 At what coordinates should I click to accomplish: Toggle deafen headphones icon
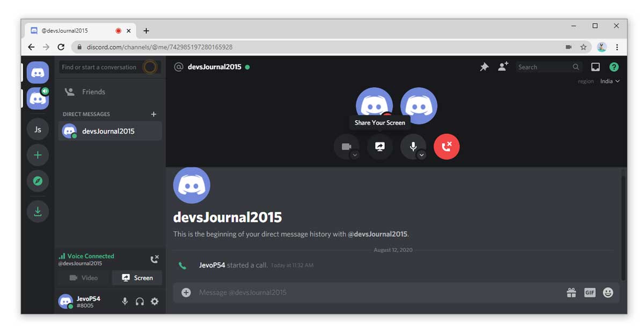[140, 301]
